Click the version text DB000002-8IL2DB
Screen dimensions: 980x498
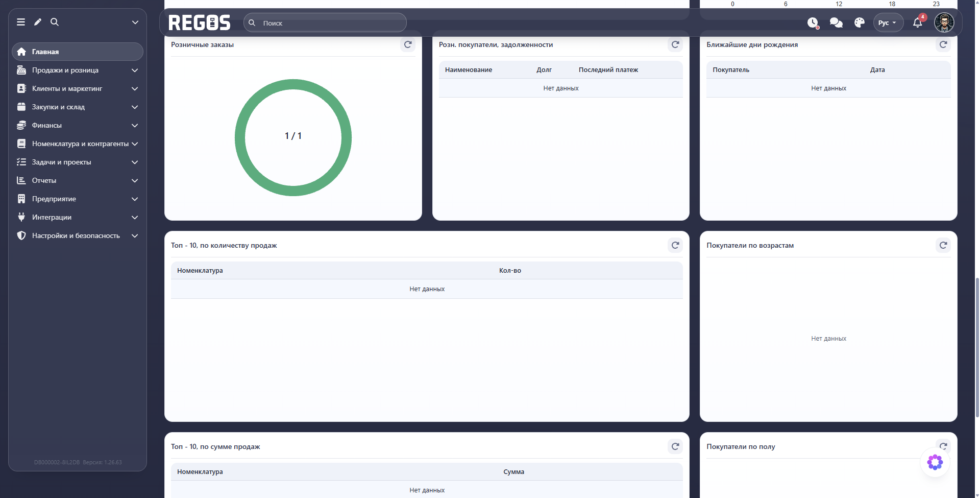57,462
